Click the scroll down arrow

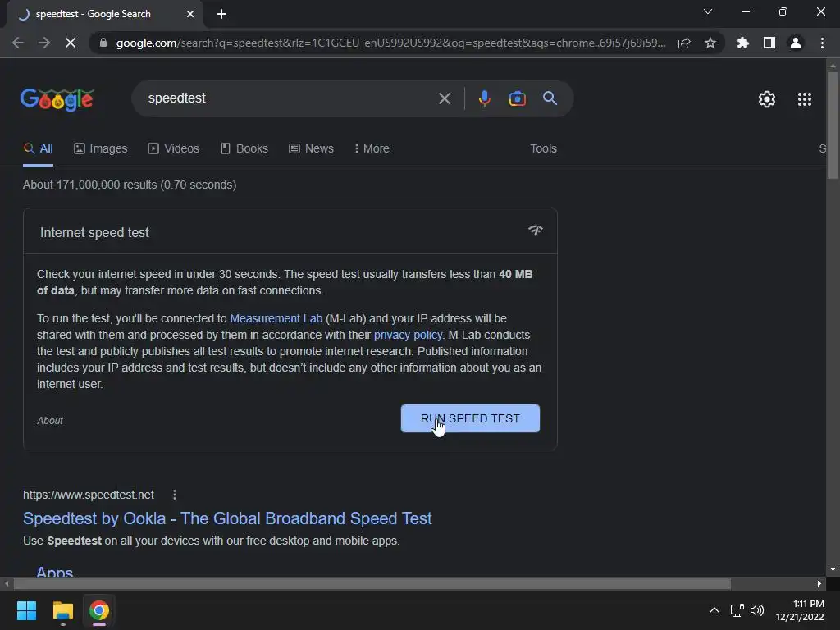[x=833, y=569]
